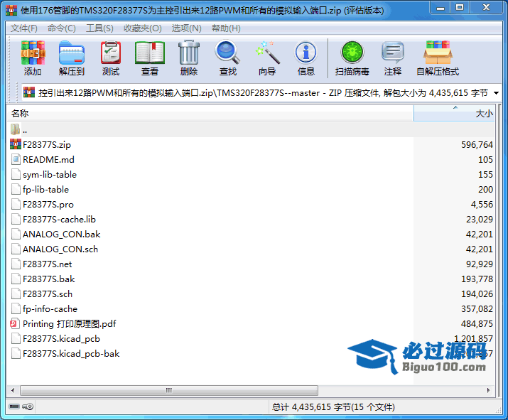Click the status bar total 4,435,615 字节 text

pos(333,406)
